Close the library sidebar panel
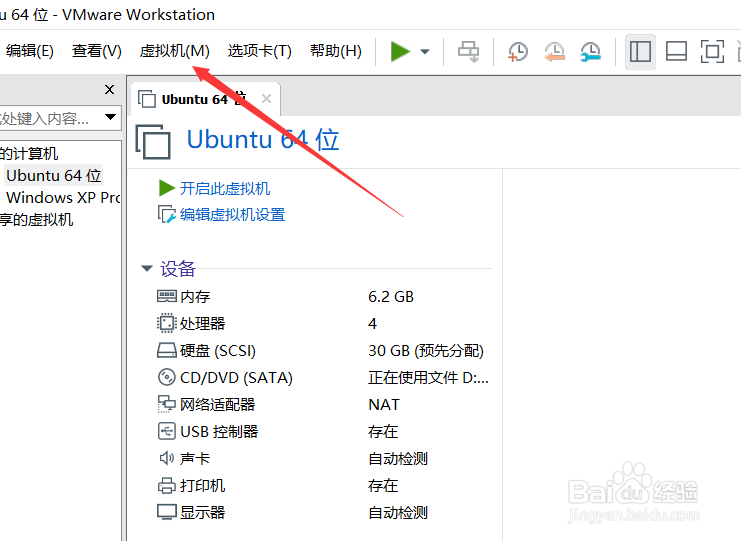 click(x=110, y=89)
